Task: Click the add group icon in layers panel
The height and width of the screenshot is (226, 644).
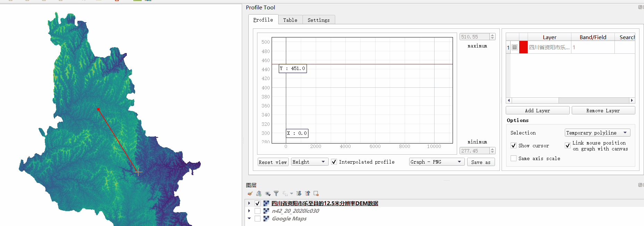Action: pyautogui.click(x=259, y=193)
